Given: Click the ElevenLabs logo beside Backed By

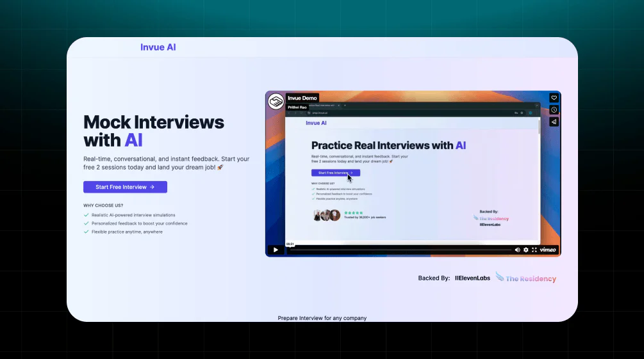Looking at the screenshot, I should pyautogui.click(x=472, y=278).
